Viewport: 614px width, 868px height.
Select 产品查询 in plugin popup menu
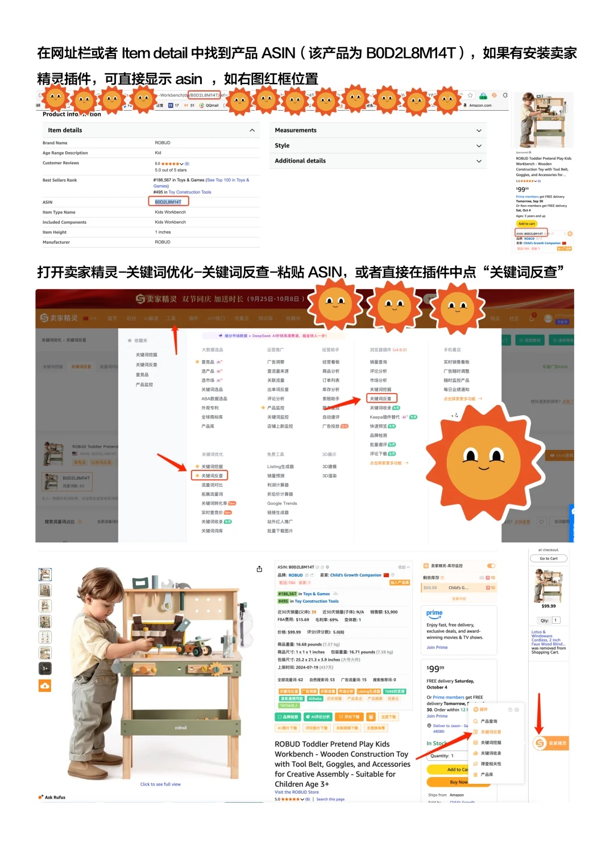pyautogui.click(x=489, y=721)
